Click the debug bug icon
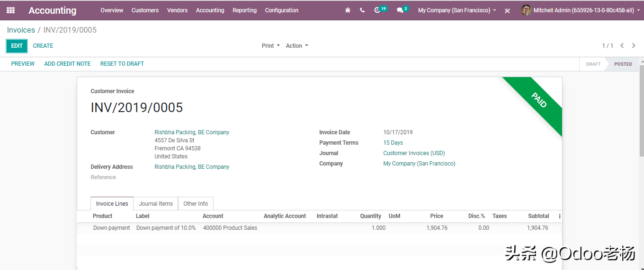The image size is (644, 270). point(348,10)
